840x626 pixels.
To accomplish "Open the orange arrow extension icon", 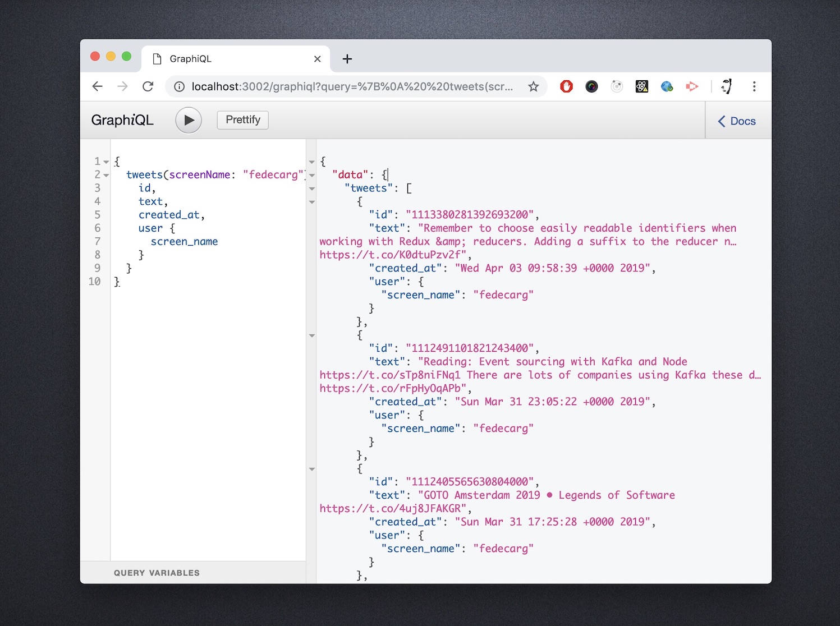I will coord(692,86).
